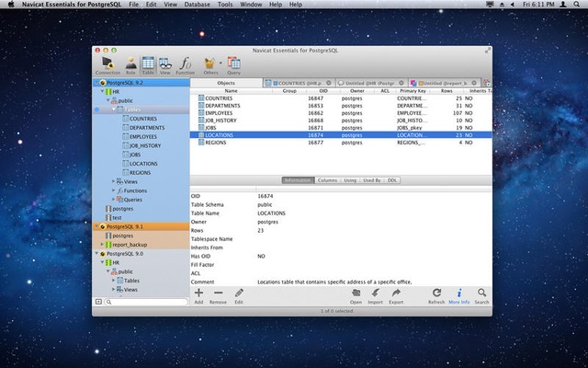Collapse the highlighted Tables node
Screen dimensions: 588x368
pos(114,109)
